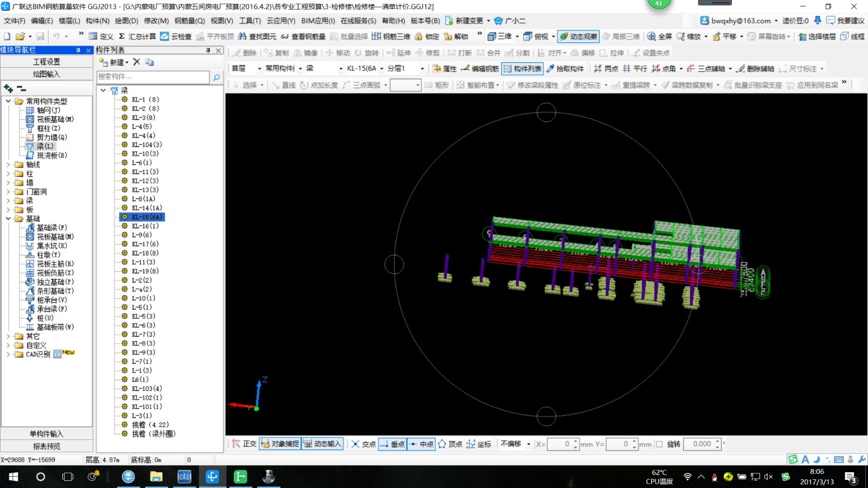
Task: Expand the 轴线 tree folder
Action: pos(8,164)
